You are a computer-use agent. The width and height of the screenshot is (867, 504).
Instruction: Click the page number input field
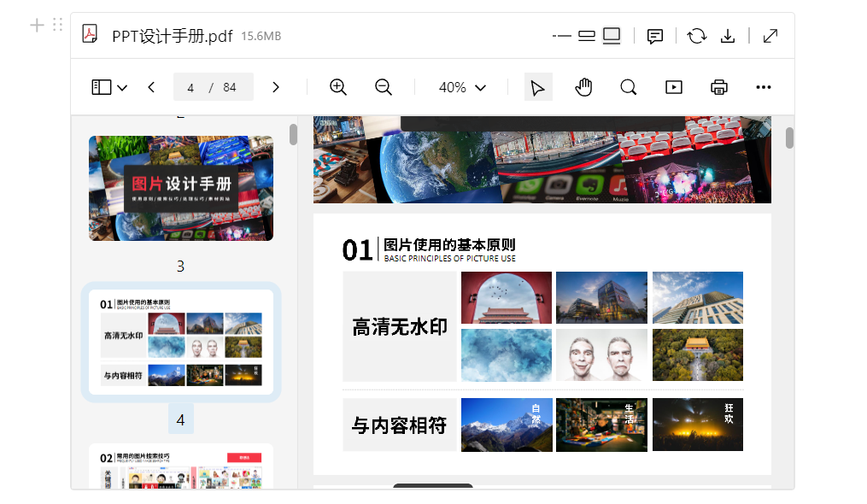(191, 86)
